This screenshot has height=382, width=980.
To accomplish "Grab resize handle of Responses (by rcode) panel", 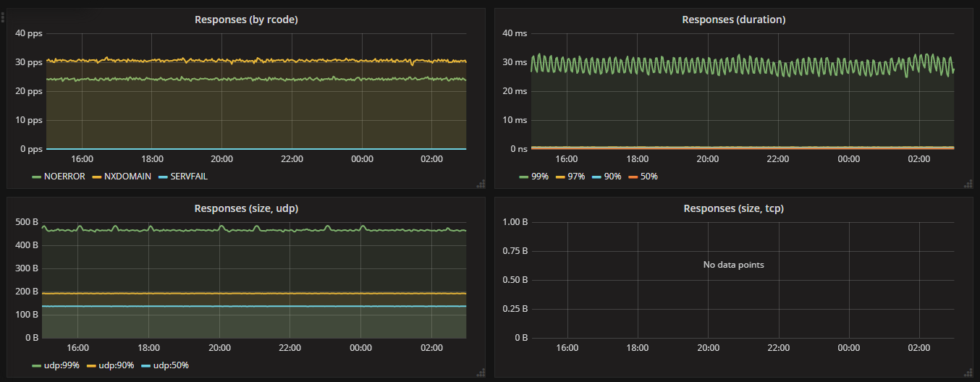I will [481, 184].
